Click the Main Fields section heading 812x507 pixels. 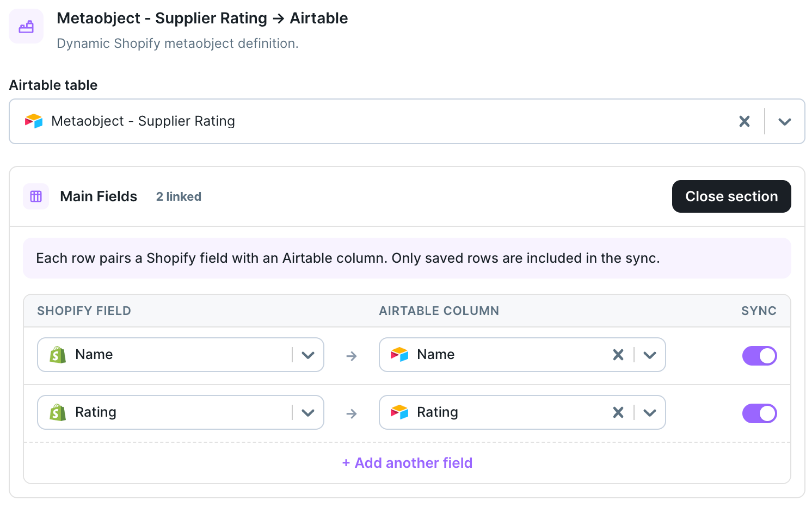pos(99,196)
